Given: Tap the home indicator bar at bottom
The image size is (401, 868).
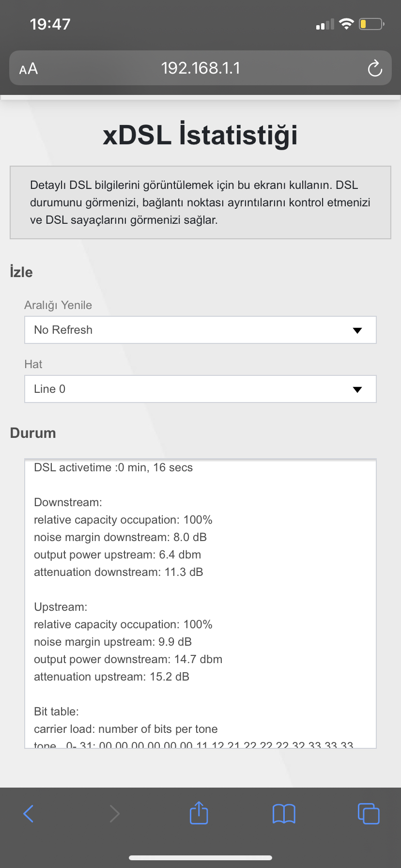Looking at the screenshot, I should 200,857.
